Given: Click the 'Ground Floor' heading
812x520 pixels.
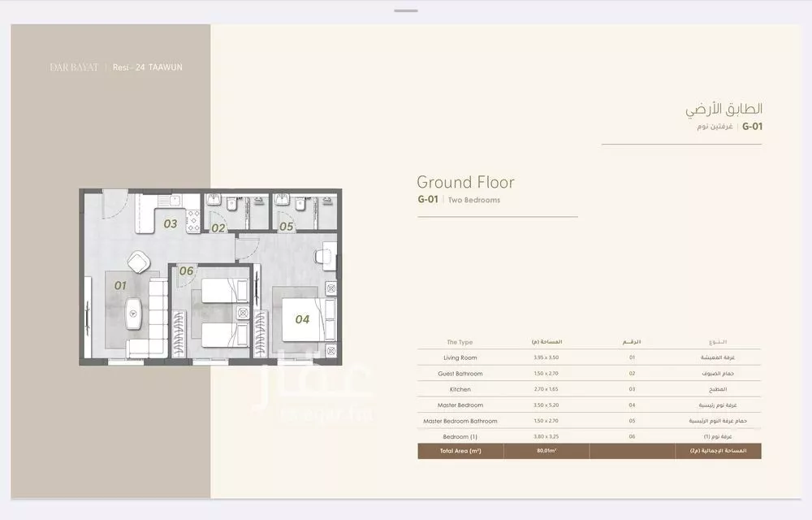Looking at the screenshot, I should coord(465,182).
